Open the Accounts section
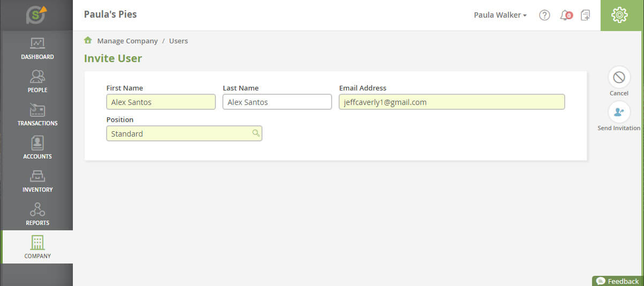The height and width of the screenshot is (286, 644). click(x=38, y=147)
